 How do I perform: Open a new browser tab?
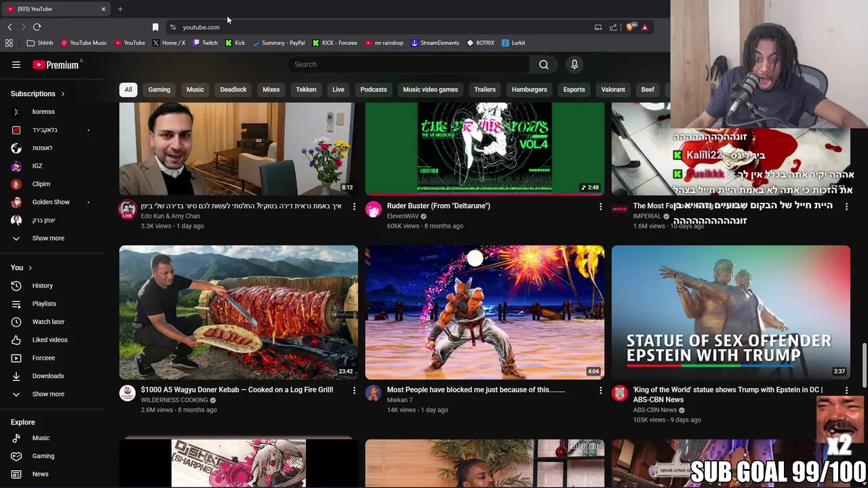120,9
